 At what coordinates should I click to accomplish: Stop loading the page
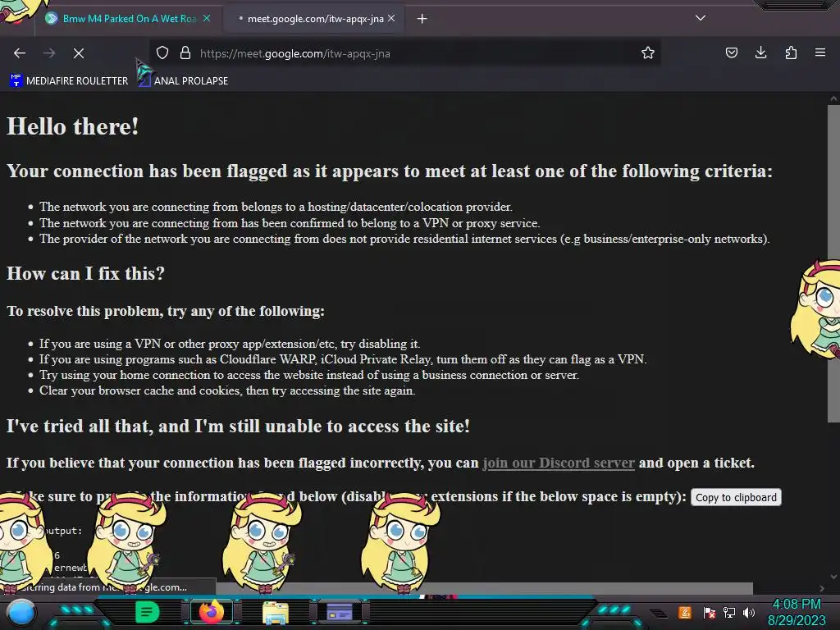(x=78, y=53)
